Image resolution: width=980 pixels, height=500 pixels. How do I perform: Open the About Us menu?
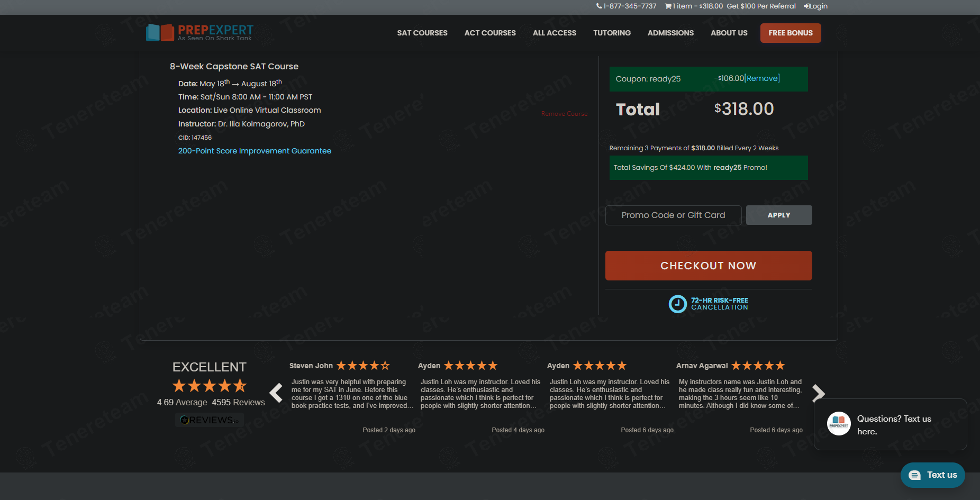(x=729, y=33)
